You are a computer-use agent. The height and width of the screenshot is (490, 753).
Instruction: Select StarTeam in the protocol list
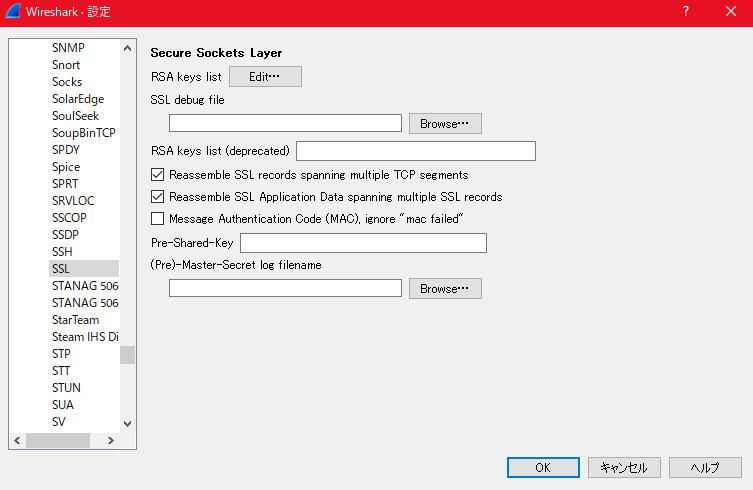(75, 320)
